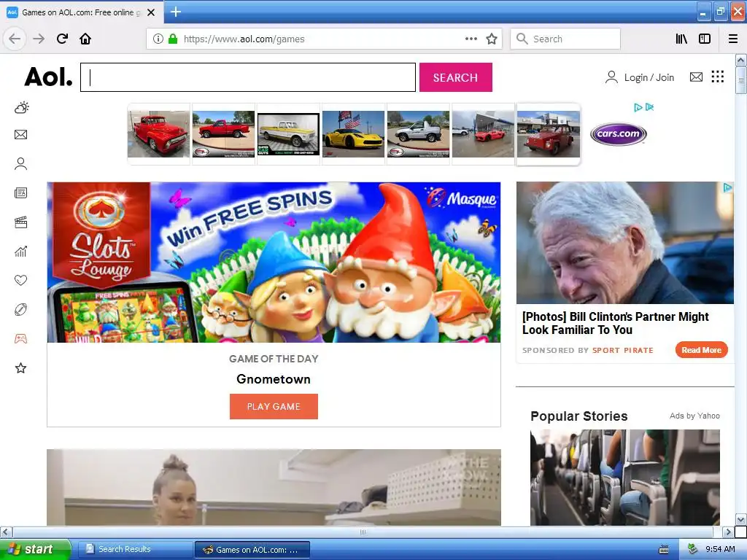View connection security via the green padlock
Image resolution: width=747 pixels, height=560 pixels.
173,39
